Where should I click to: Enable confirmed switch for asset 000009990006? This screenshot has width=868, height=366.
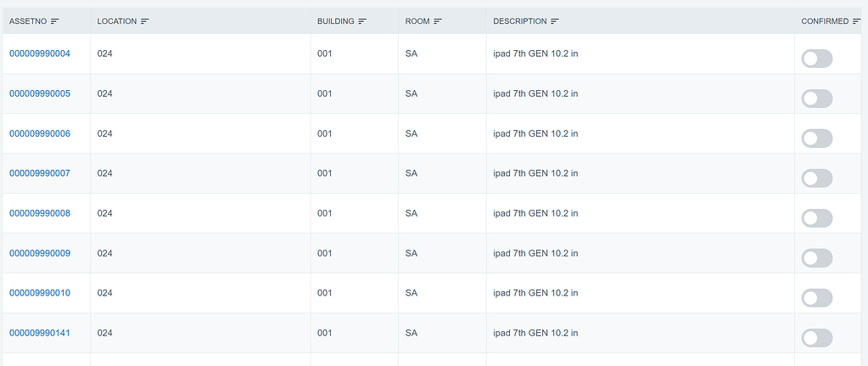817,138
